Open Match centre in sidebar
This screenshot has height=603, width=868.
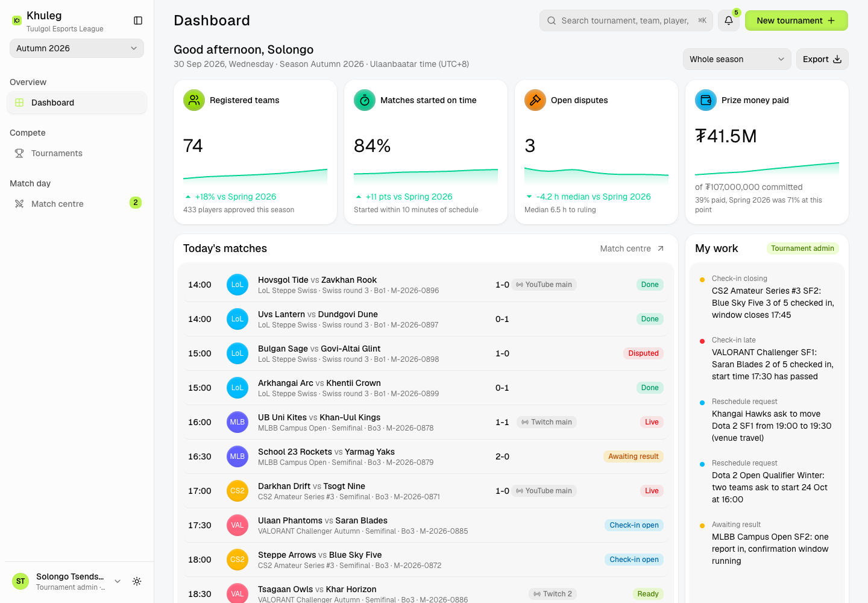[x=77, y=204]
